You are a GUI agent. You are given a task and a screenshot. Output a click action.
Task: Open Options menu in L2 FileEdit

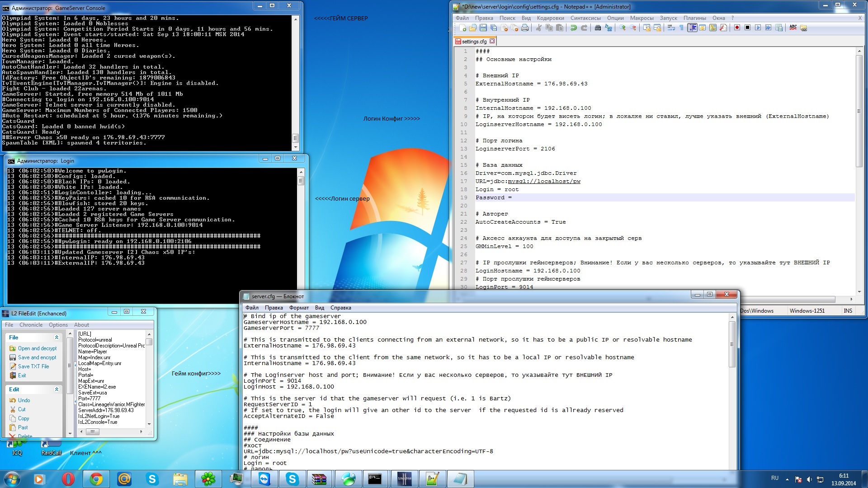58,325
